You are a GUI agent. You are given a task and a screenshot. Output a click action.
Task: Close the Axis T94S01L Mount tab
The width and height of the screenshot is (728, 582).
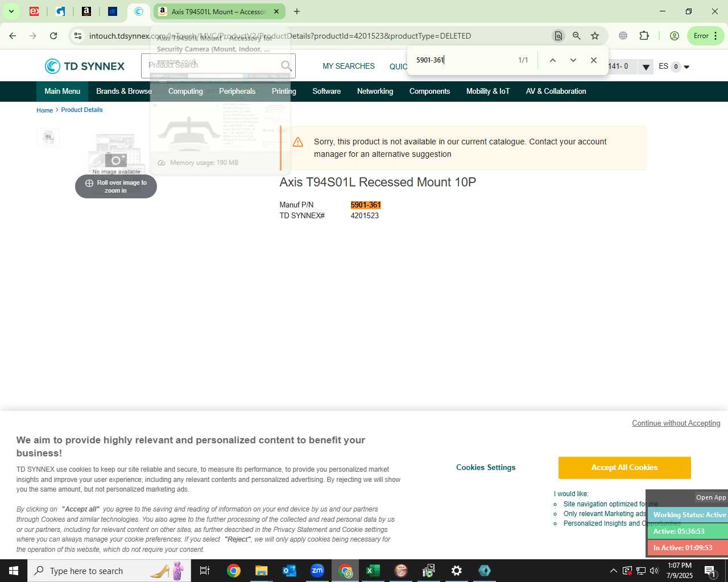(276, 11)
